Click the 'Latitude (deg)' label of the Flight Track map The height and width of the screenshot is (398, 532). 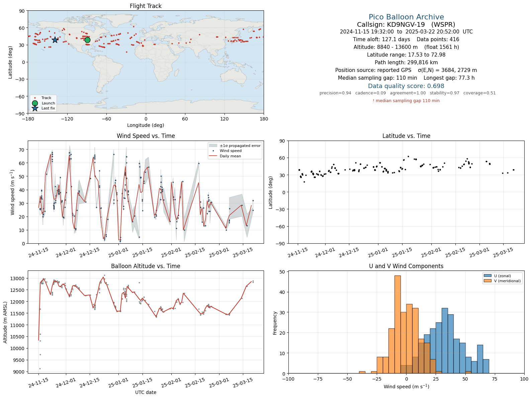[x=10, y=62]
